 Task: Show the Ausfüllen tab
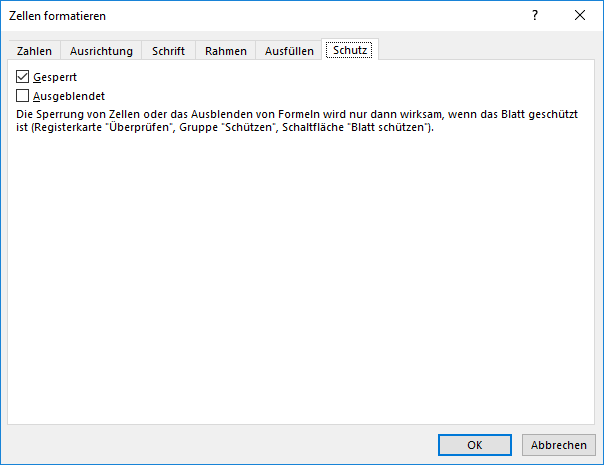(x=290, y=51)
